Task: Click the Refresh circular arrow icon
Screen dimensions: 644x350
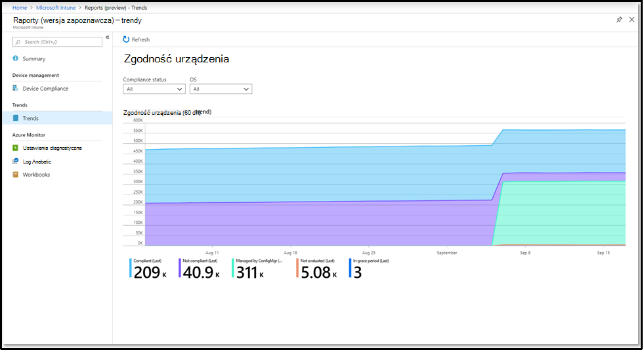Action: [126, 39]
